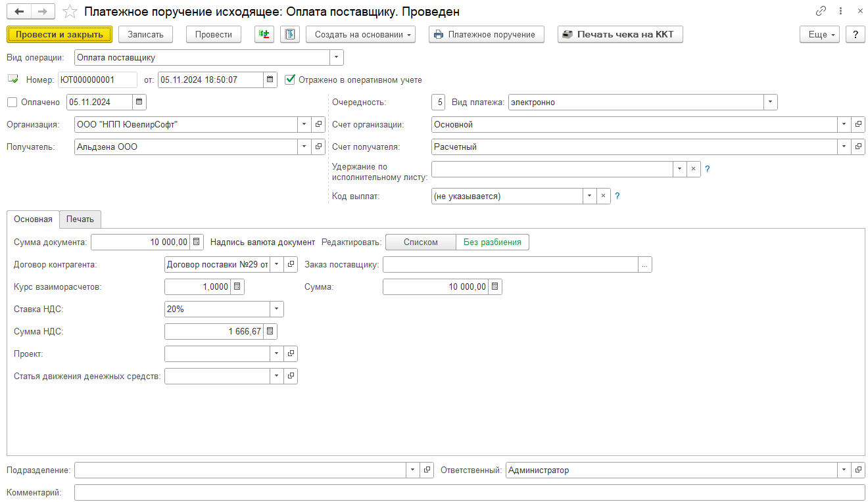Switch to the Печать tab
The width and height of the screenshot is (868, 502).
pyautogui.click(x=80, y=219)
